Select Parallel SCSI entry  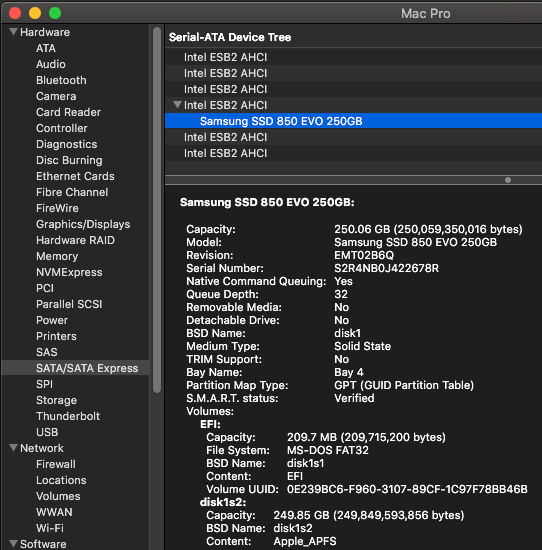point(69,304)
